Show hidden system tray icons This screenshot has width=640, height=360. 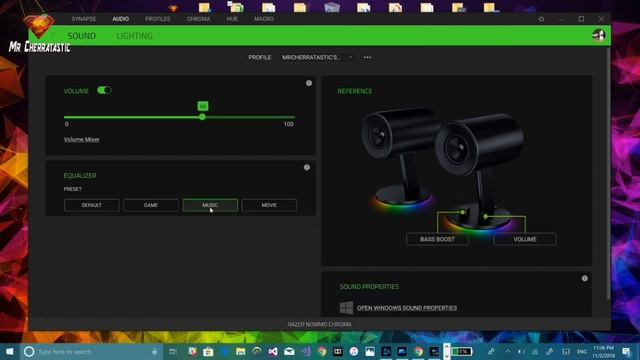pos(508,351)
